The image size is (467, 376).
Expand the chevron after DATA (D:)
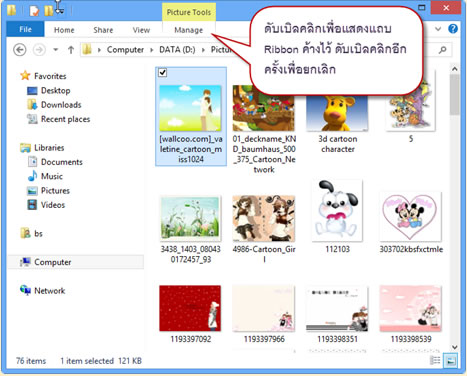(203, 50)
